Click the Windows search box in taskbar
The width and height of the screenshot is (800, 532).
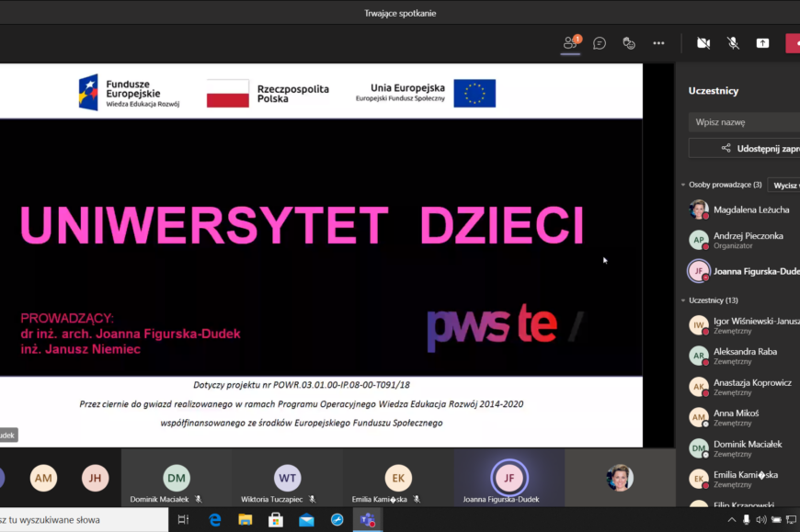[x=84, y=520]
